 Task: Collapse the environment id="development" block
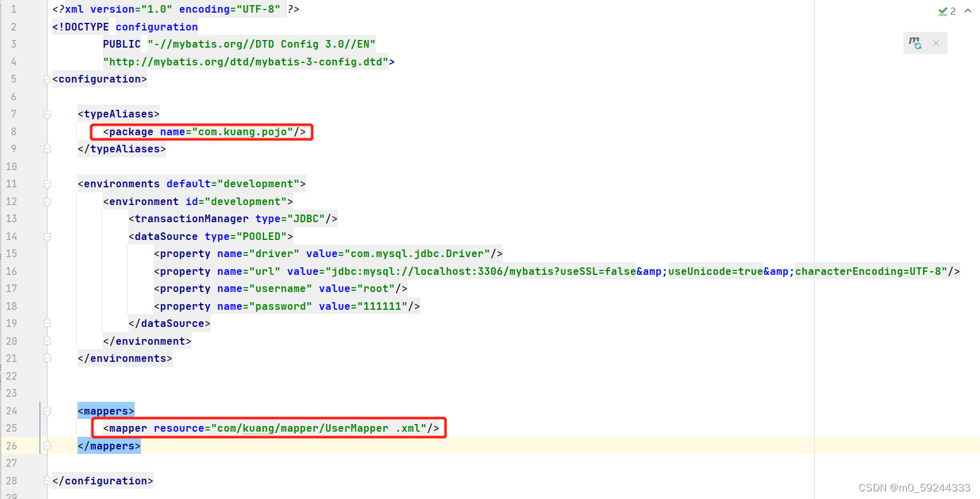[47, 201]
